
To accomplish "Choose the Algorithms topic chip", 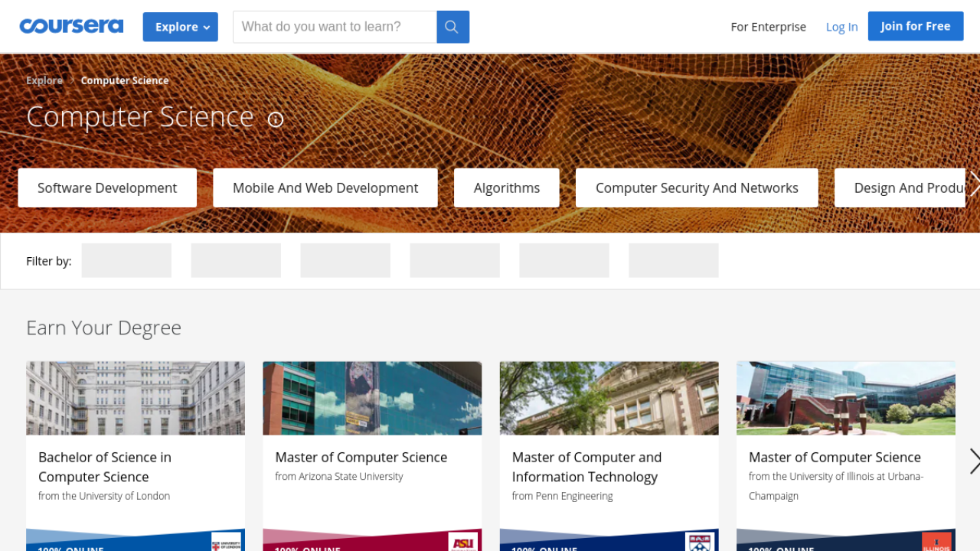I will [507, 188].
